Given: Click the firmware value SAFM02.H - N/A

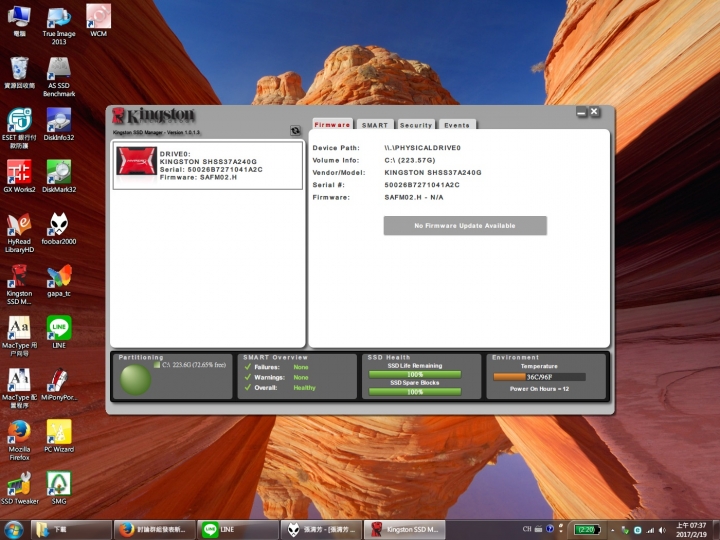Looking at the screenshot, I should (414, 197).
